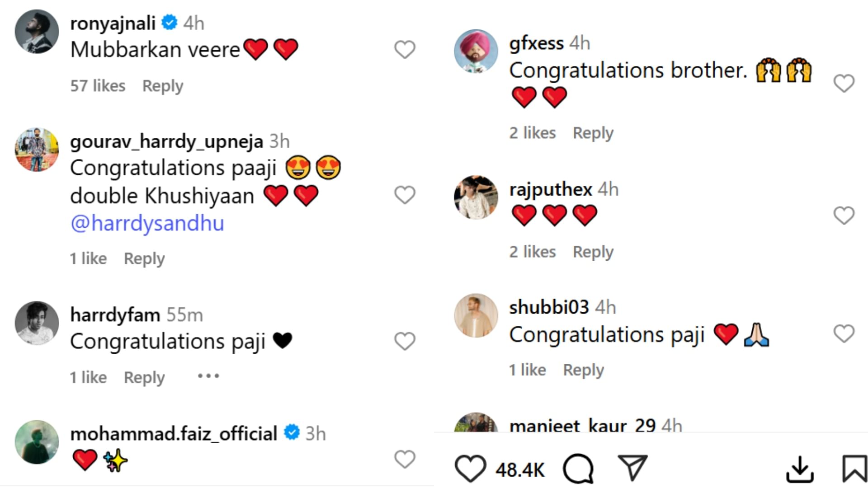Download the post using download icon
Viewport: 868px width, 488px height.
pos(800,469)
